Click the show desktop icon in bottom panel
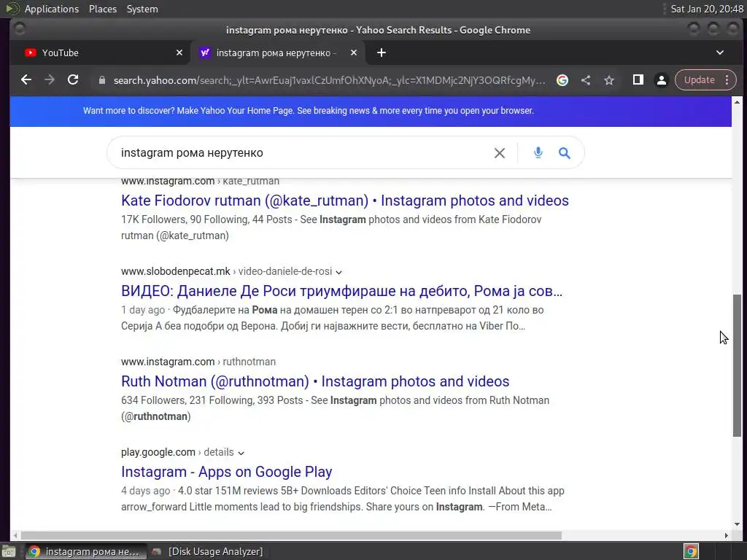Viewport: 747px width, 560px height. click(x=9, y=551)
